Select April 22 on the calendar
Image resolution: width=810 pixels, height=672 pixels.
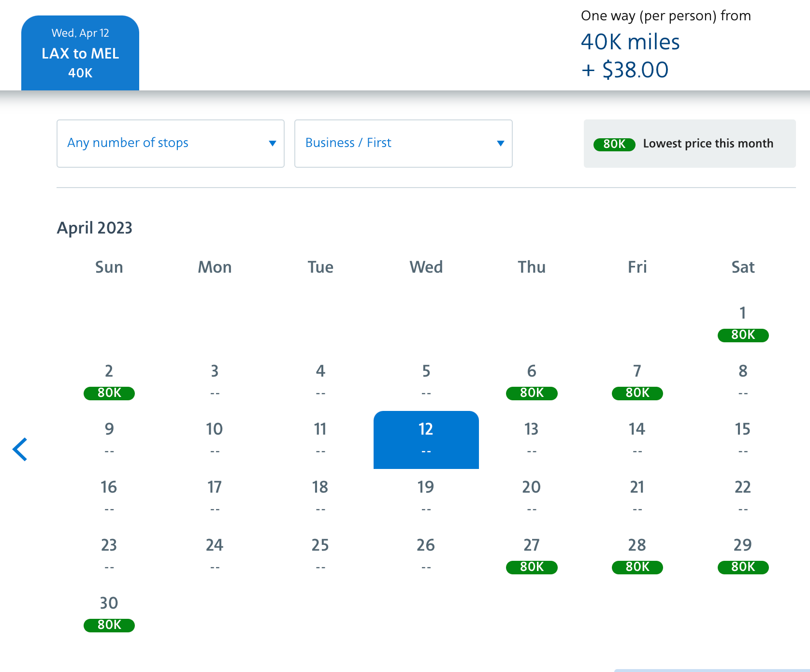point(743,497)
